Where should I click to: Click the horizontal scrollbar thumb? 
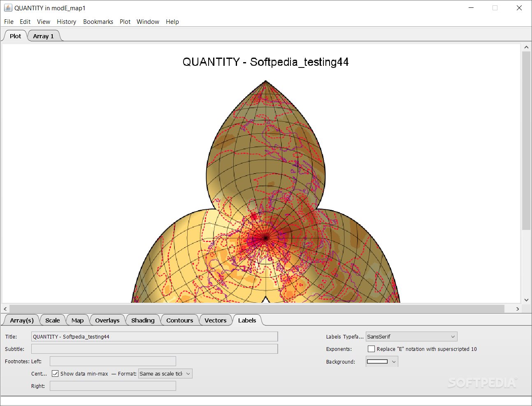[x=257, y=309]
